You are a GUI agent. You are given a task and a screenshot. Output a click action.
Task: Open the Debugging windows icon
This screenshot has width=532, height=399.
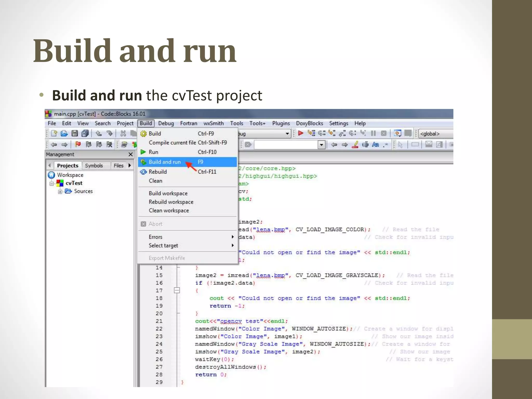click(397, 133)
